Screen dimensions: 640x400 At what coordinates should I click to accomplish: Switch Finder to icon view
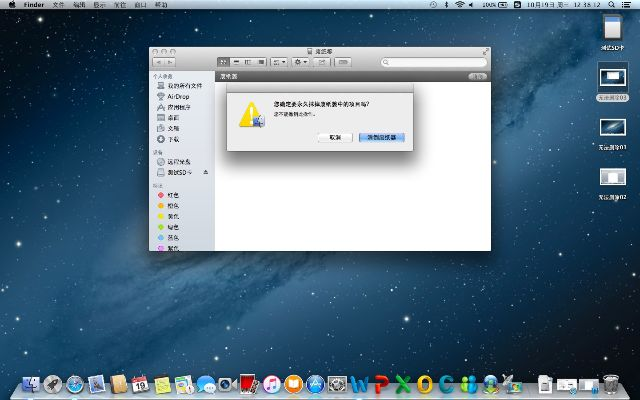click(x=223, y=62)
